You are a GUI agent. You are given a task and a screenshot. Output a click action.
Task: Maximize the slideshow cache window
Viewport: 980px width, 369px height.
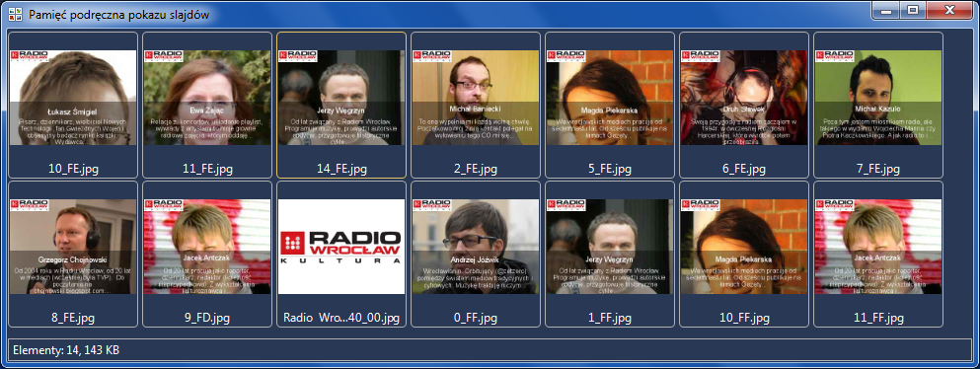[914, 9]
